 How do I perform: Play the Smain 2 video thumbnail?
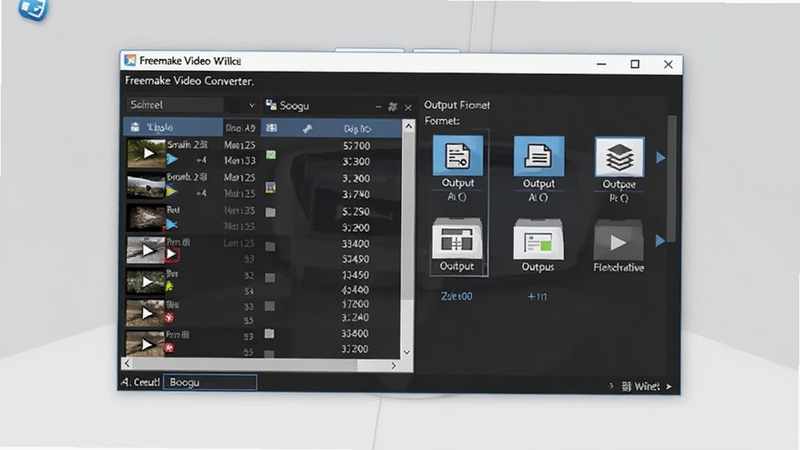(146, 153)
